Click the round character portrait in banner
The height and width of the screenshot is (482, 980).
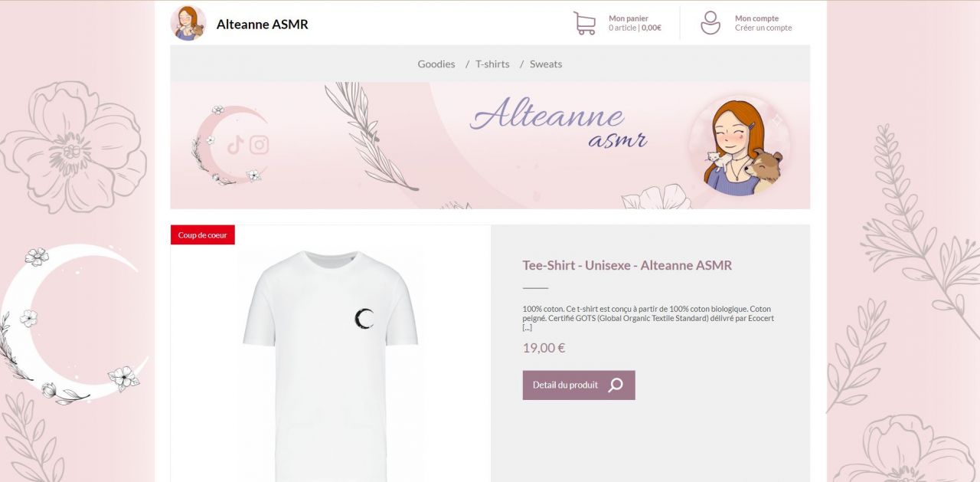741,146
